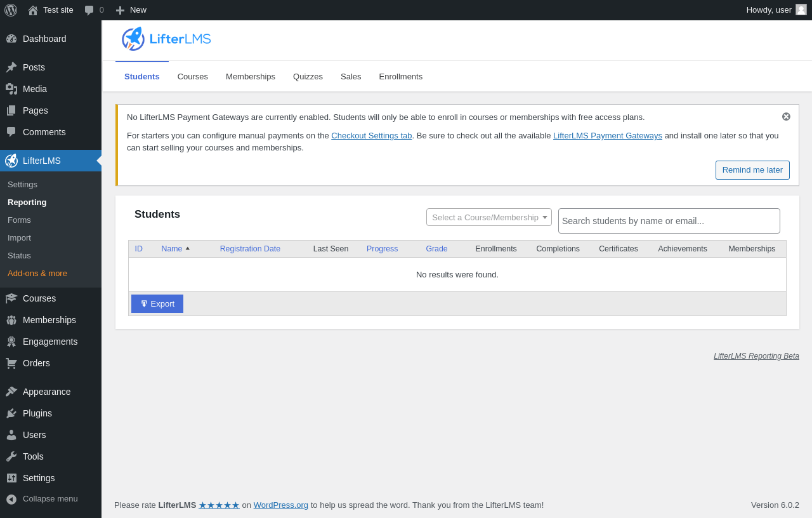Image resolution: width=812 pixels, height=518 pixels.
Task: Open the Quizzes reporting tab
Action: tap(308, 77)
